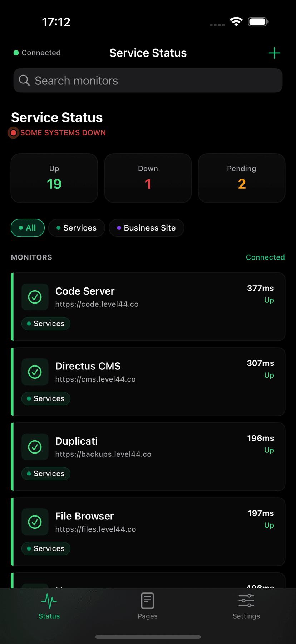Open the Directus CMS monitor title
The width and height of the screenshot is (296, 644).
click(x=88, y=366)
